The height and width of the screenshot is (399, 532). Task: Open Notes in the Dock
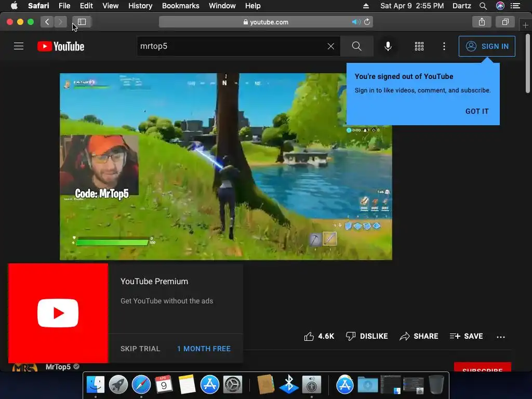187,385
